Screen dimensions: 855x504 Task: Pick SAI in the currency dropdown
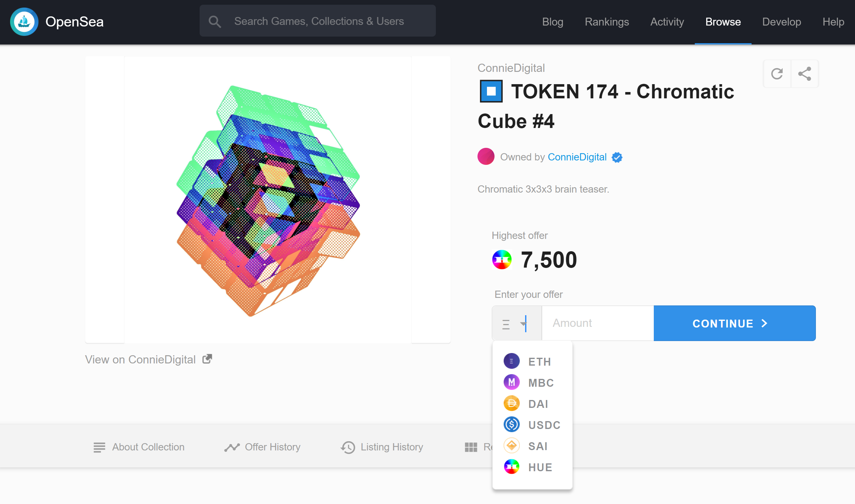point(532,446)
